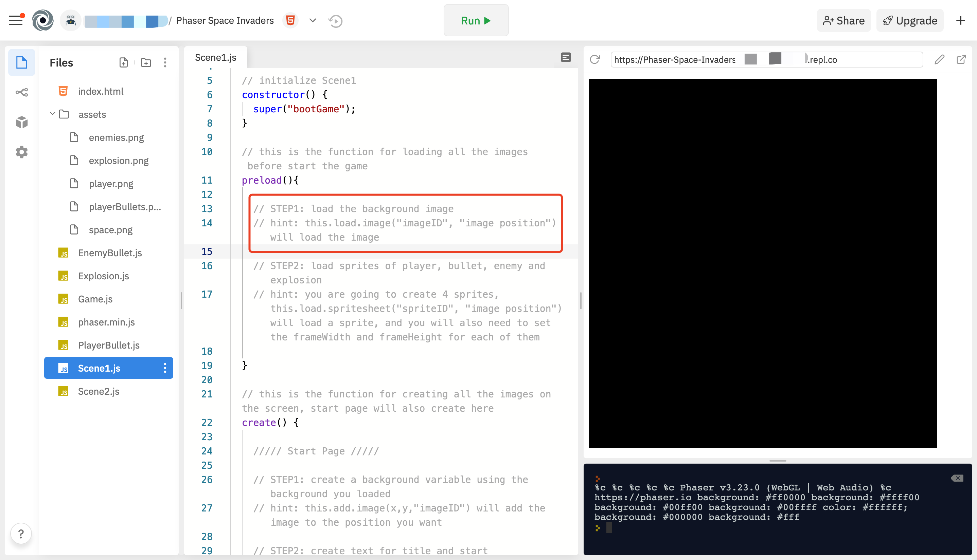Open preview in a new tab
This screenshot has width=977, height=560.
(x=961, y=60)
